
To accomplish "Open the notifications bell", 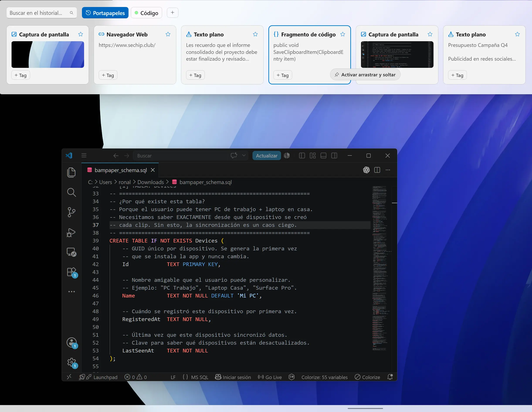I will click(390, 377).
